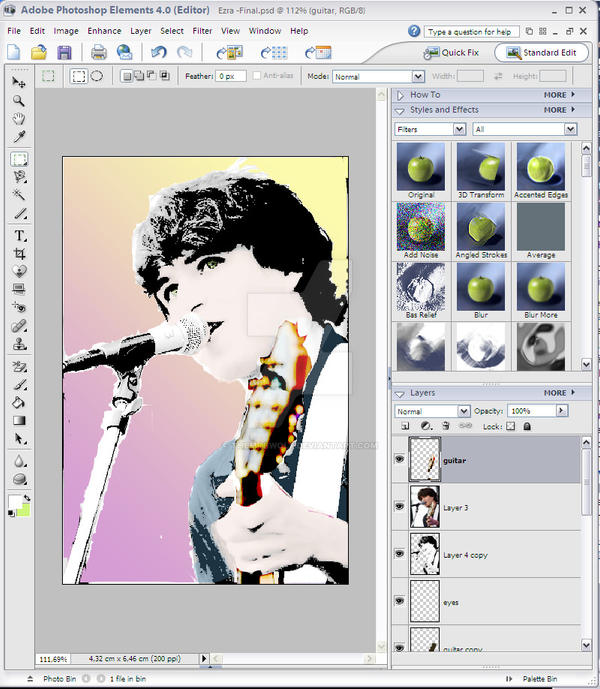Screen dimensions: 600x689
Task: Toggle the Anti-alias checkbox
Action: [257, 76]
